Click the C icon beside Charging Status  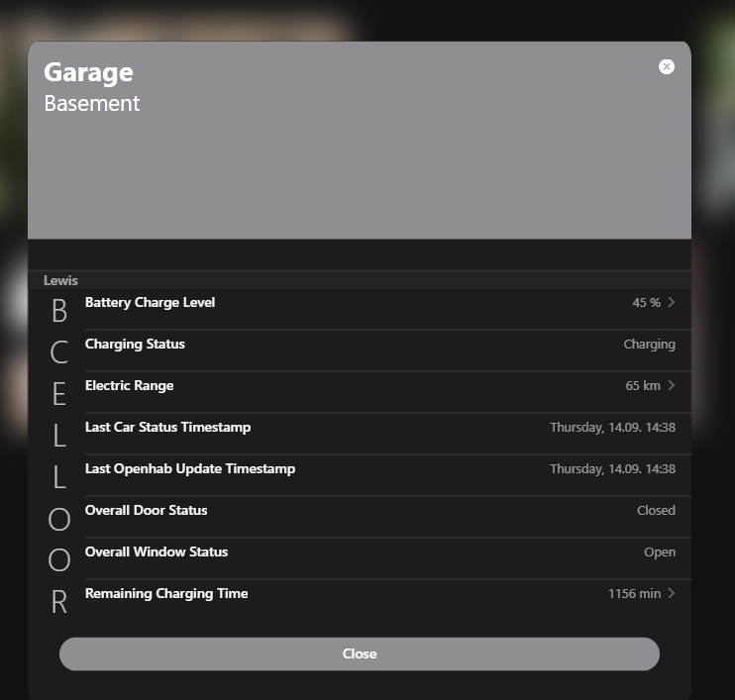59,352
